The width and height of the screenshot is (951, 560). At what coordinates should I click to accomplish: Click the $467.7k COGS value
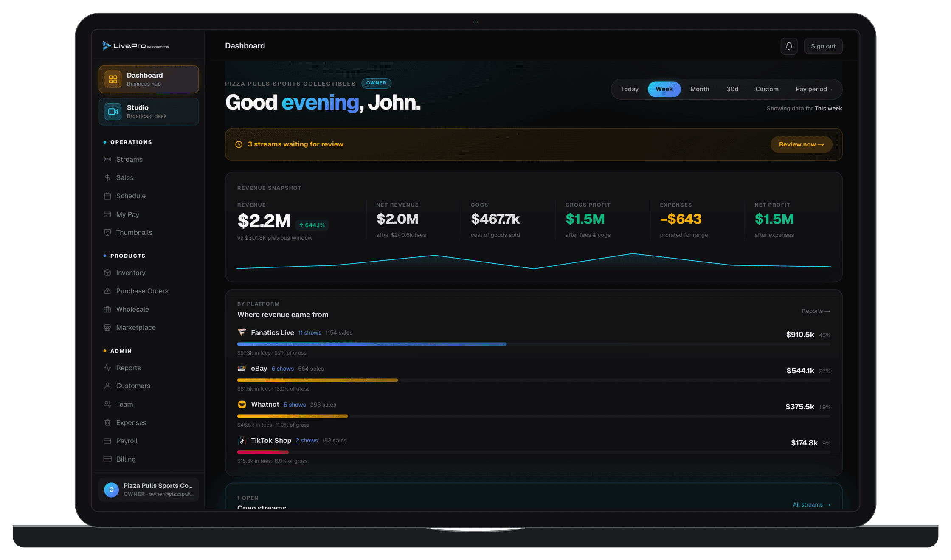tap(495, 219)
